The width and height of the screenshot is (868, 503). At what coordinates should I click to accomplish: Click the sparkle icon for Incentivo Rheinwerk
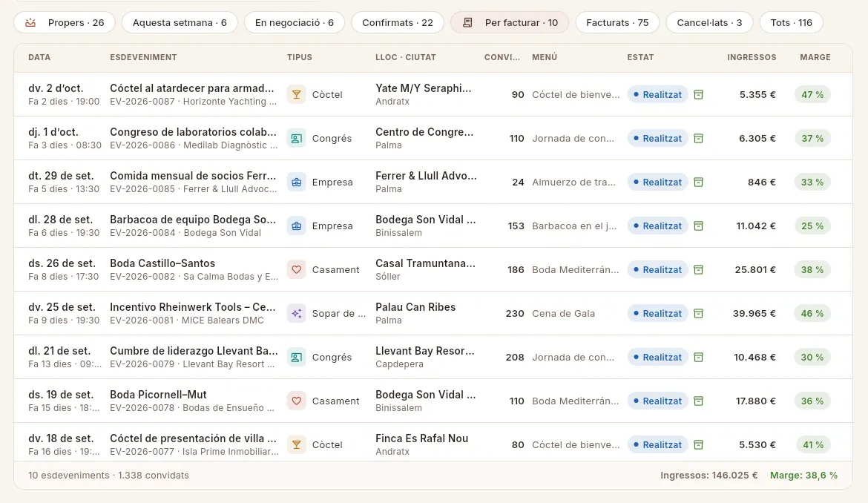click(x=297, y=313)
